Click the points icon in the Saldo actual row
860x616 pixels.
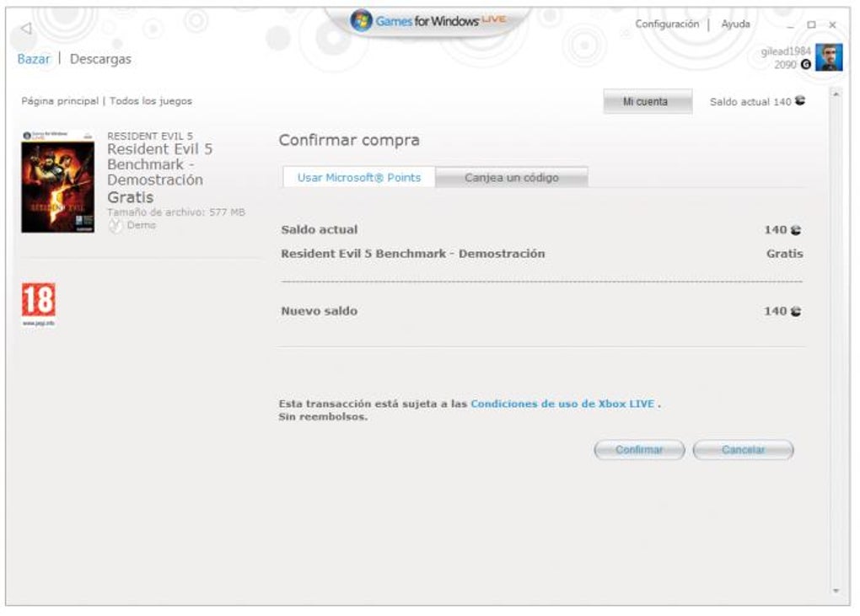click(796, 230)
